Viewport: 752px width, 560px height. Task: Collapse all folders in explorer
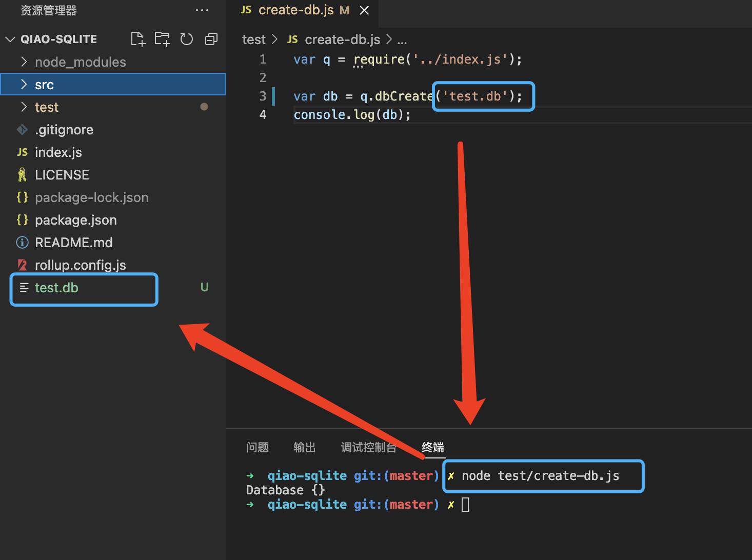click(x=211, y=39)
